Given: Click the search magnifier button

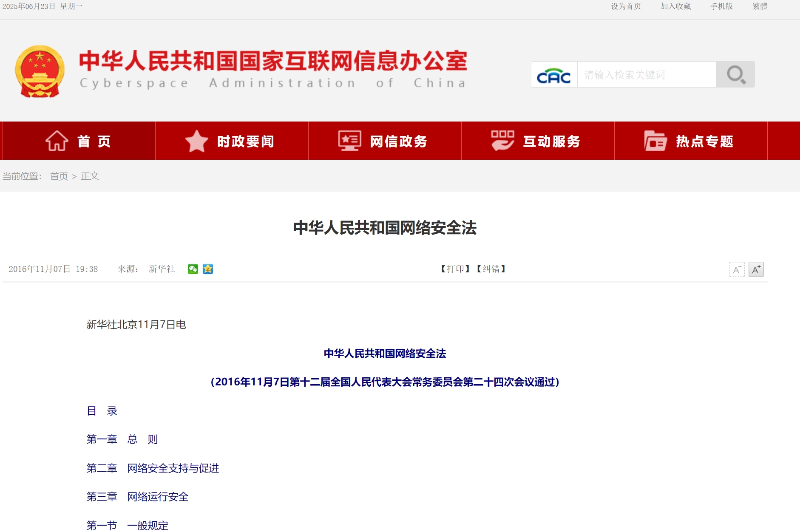Looking at the screenshot, I should point(735,75).
